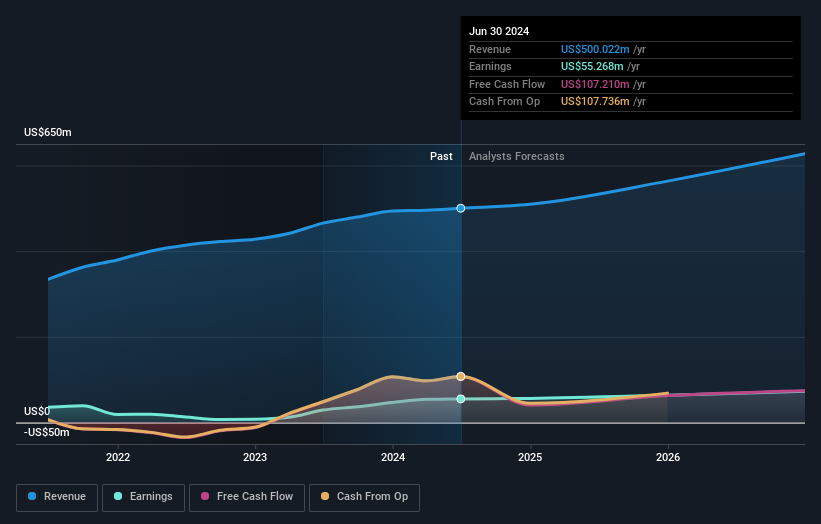Screen dimensions: 821x524
Task: Click the Analysts Forecasts label
Action: click(x=516, y=157)
